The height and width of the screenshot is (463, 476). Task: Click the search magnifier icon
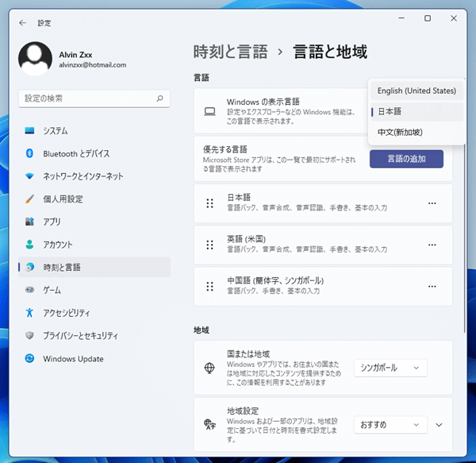tap(160, 98)
